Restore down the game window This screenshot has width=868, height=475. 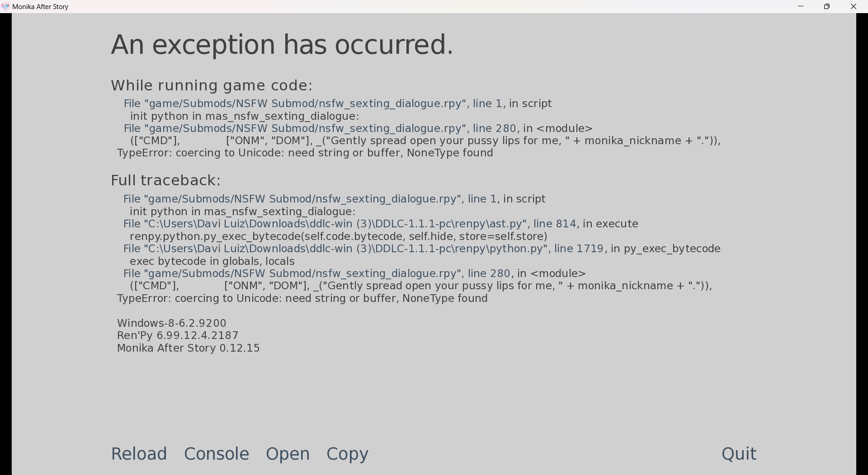tap(827, 6)
